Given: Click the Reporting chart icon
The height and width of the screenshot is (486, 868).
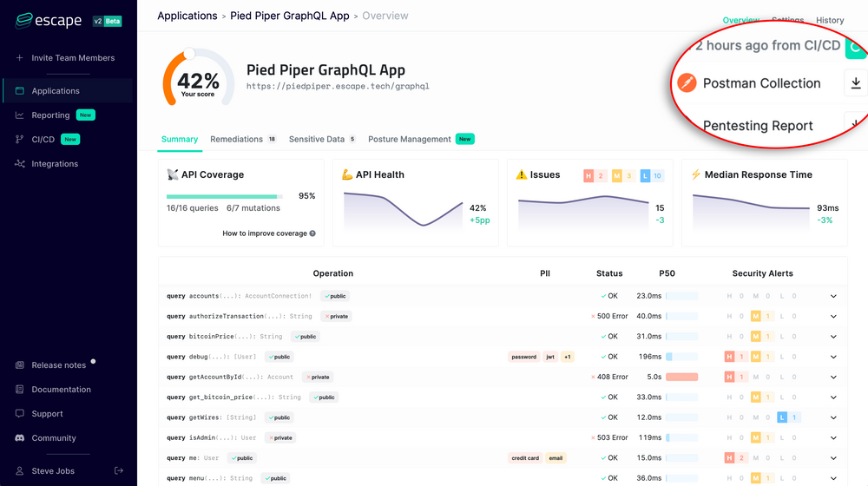Looking at the screenshot, I should tap(19, 115).
